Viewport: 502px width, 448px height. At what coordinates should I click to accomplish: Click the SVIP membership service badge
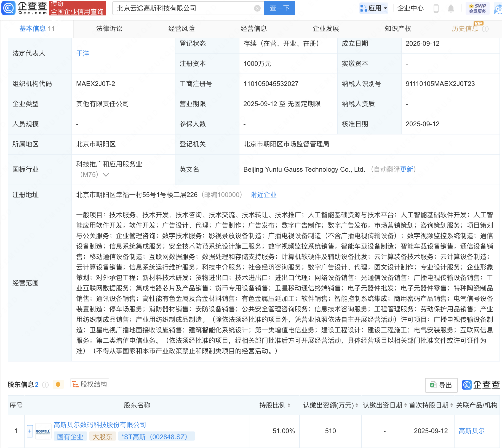(x=477, y=9)
